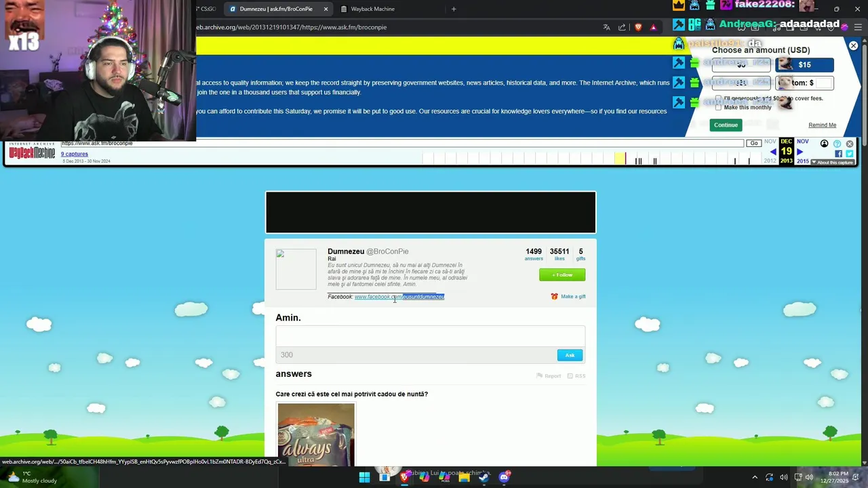Viewport: 868px width, 488px height.
Task: Open the 9 captures link
Action: (75, 154)
